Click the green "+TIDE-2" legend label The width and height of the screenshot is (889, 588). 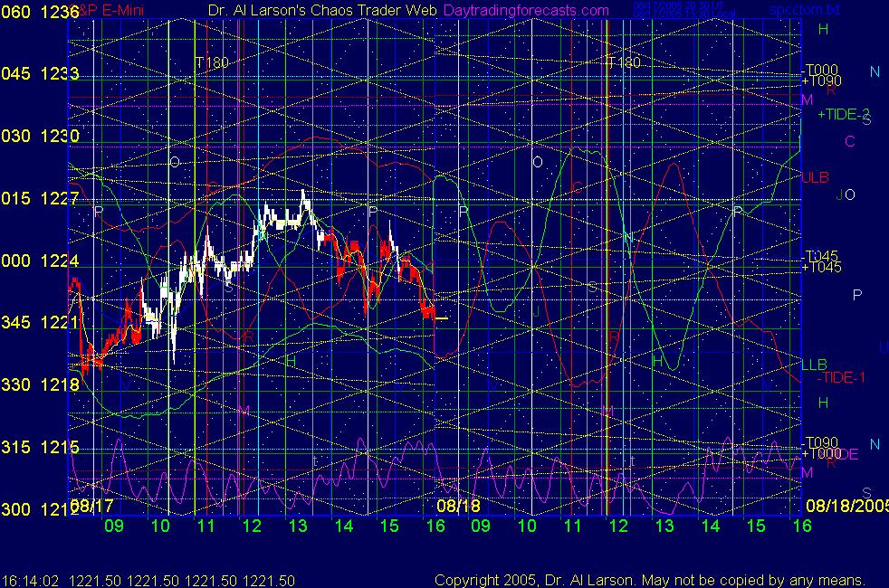[x=843, y=114]
